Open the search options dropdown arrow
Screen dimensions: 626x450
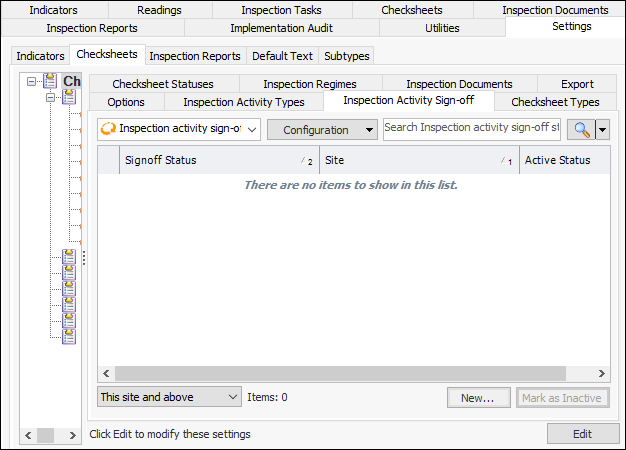(x=602, y=130)
